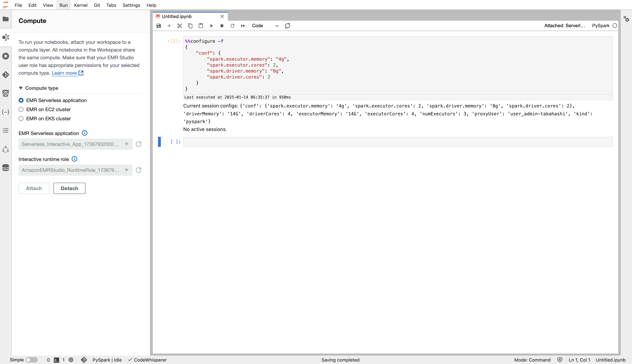Click the Detach button
This screenshot has width=632, height=364.
(x=69, y=188)
